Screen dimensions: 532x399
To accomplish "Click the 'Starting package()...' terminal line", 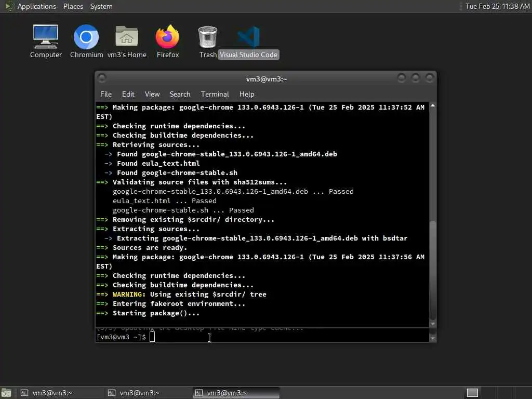I will [x=156, y=313].
